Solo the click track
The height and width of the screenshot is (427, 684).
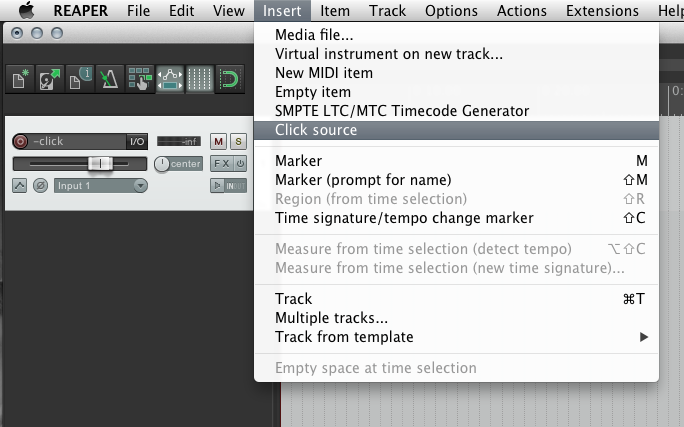[x=238, y=141]
